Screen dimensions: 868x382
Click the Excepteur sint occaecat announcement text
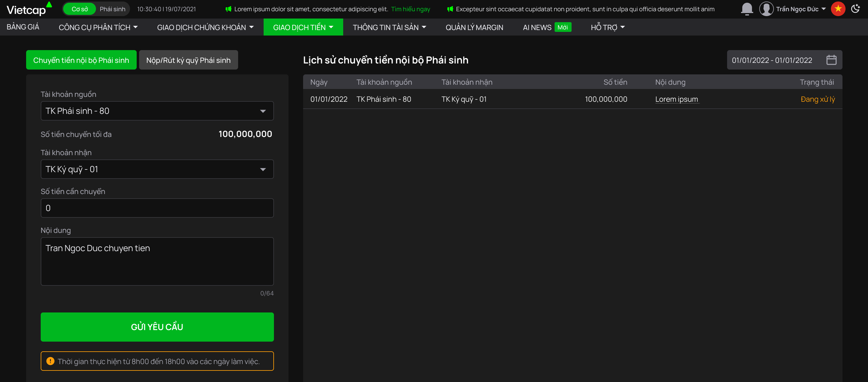585,9
